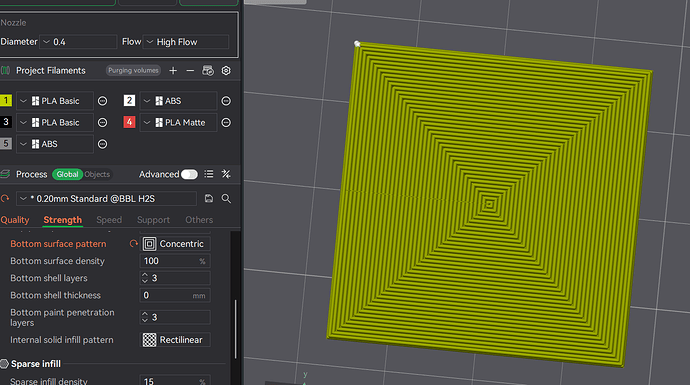690x385 pixels.
Task: Click filament 4 red color swatch
Action: [129, 122]
